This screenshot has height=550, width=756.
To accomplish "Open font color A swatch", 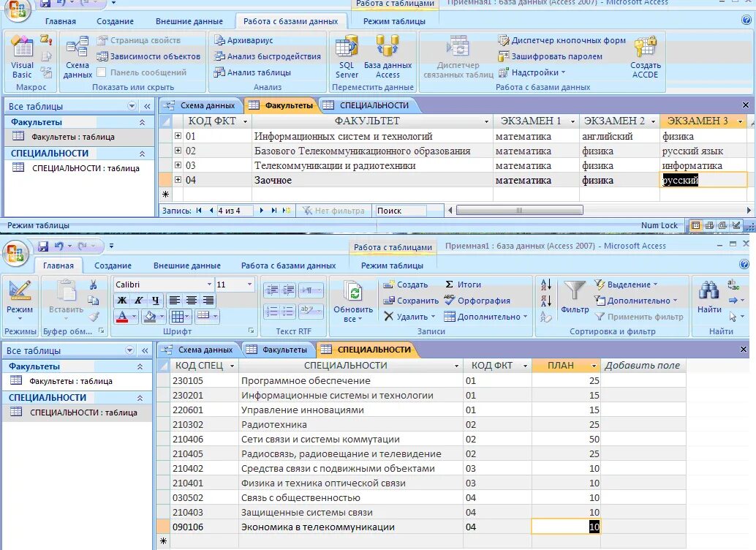I will pos(122,317).
